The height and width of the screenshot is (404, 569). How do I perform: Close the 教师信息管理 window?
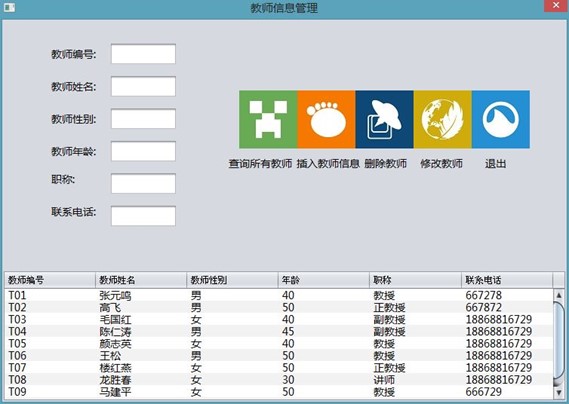[x=556, y=6]
